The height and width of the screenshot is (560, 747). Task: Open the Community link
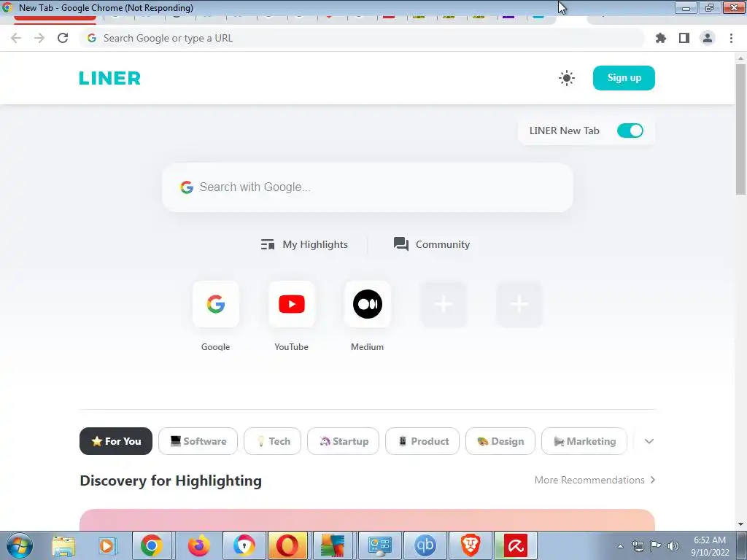click(432, 244)
